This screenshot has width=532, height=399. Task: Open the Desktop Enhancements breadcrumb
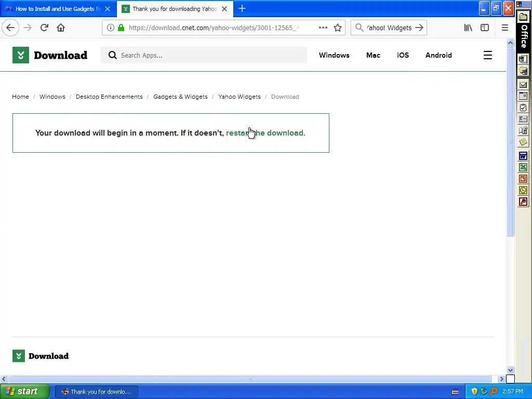[x=109, y=97]
